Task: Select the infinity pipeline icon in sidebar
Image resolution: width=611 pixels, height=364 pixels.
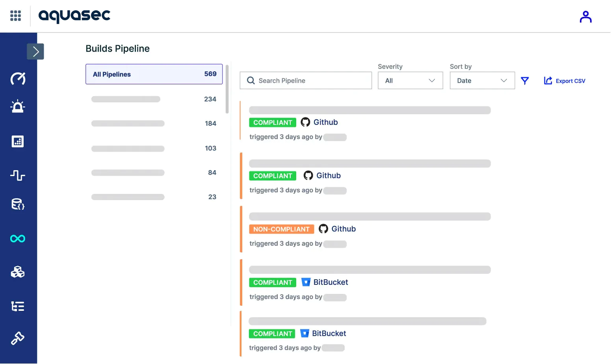Action: [x=18, y=238]
